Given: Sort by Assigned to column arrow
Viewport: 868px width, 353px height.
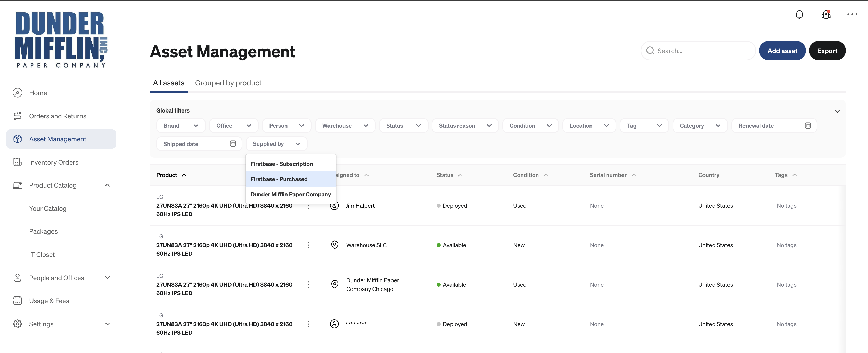Looking at the screenshot, I should pos(367,175).
